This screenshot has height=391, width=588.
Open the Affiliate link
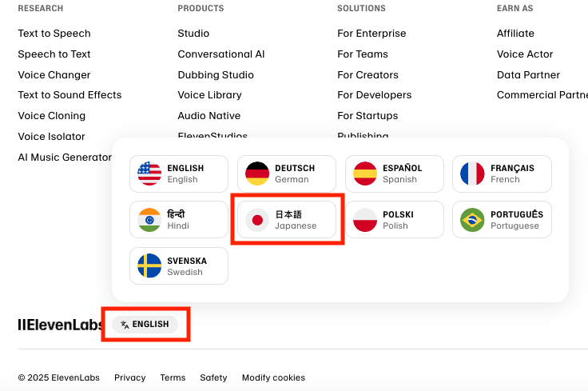pos(515,34)
